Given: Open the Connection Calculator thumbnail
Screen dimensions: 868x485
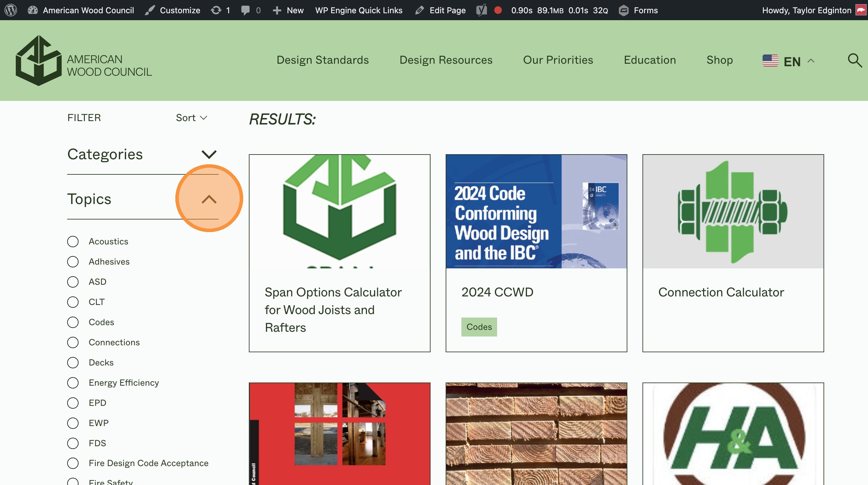Looking at the screenshot, I should [x=733, y=212].
